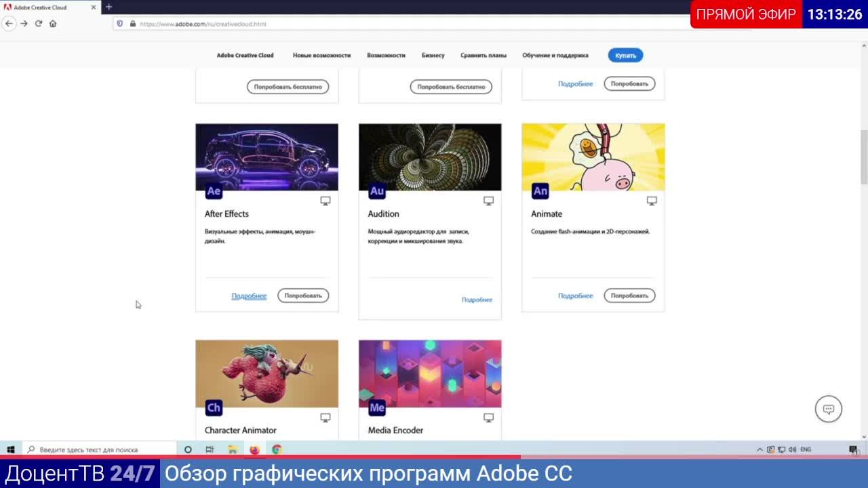
Task: Open the Возможности nav item
Action: pos(386,56)
